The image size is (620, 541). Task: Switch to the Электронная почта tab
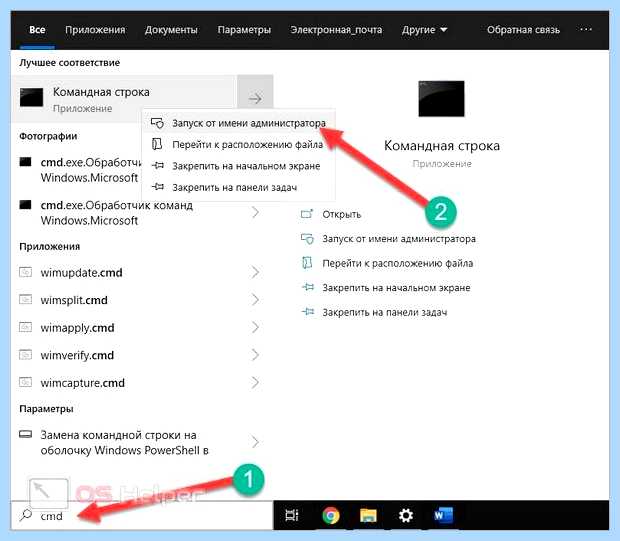(336, 30)
